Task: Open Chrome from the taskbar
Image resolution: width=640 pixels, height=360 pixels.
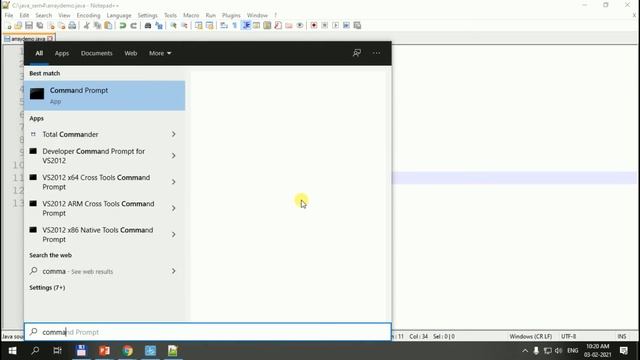Action: click(127, 351)
